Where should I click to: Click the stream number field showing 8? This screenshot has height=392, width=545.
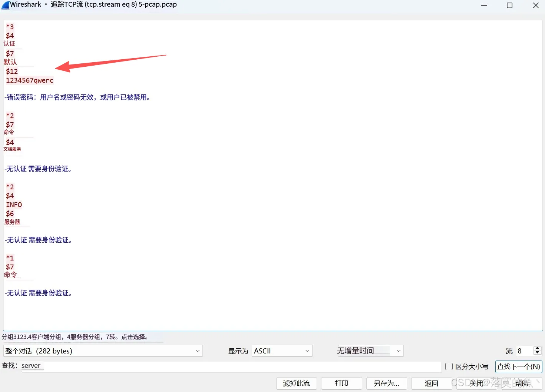pos(523,351)
